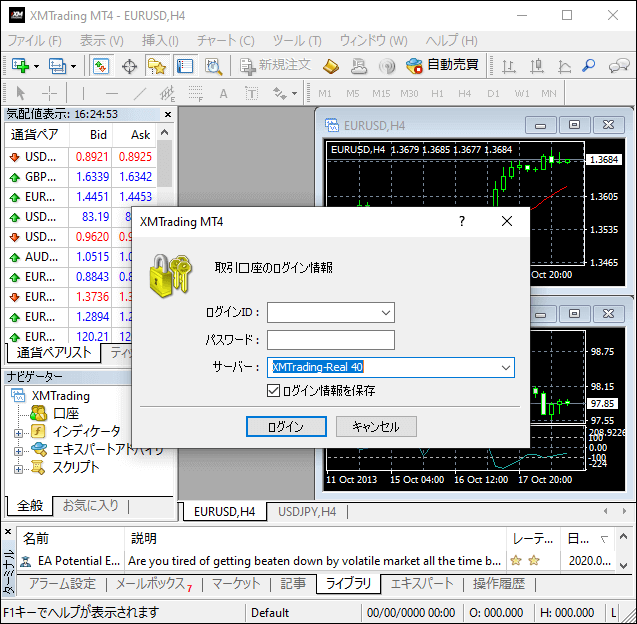
Task: Open ツール (T) menu
Action: coord(297,41)
